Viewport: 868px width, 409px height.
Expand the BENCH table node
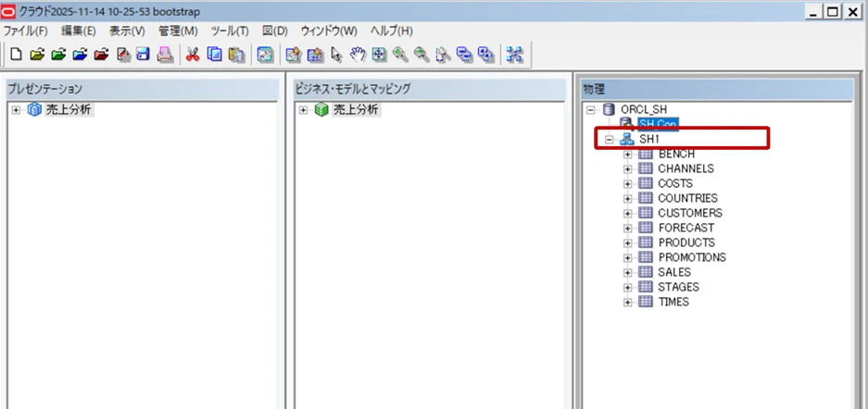click(x=628, y=155)
